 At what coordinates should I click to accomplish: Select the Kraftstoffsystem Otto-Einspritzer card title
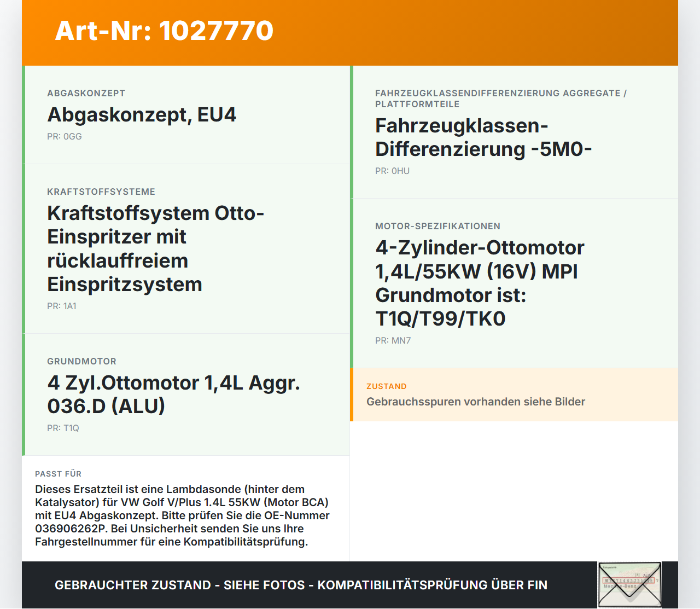point(156,249)
